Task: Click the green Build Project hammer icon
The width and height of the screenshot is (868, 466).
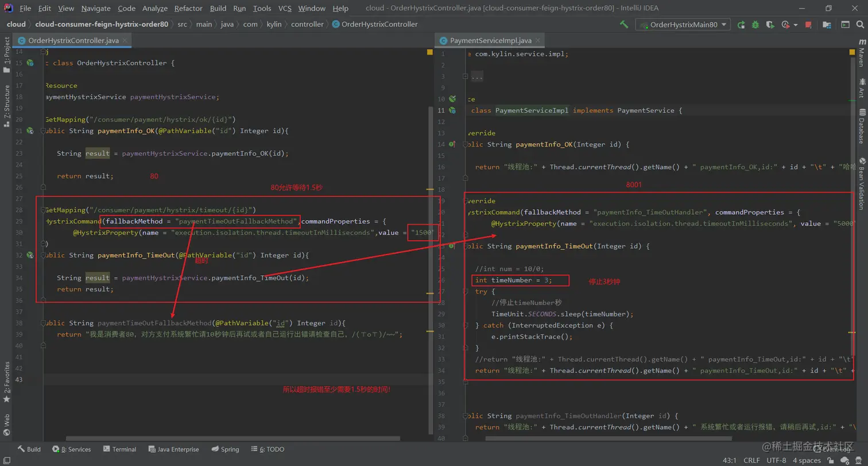Action: (624, 25)
